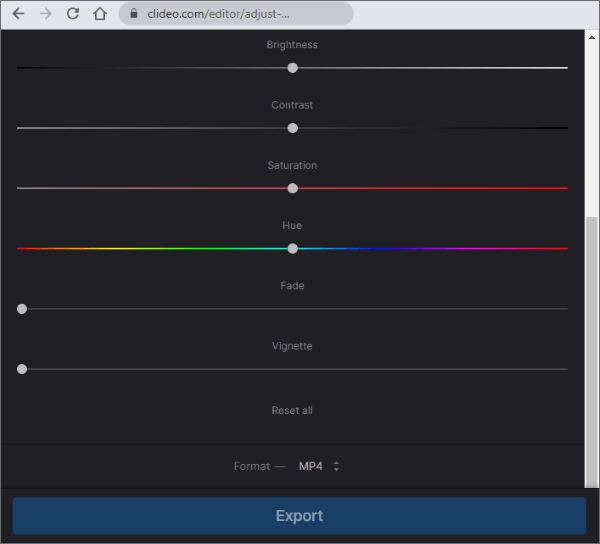Click the Saturation label

pyautogui.click(x=292, y=165)
